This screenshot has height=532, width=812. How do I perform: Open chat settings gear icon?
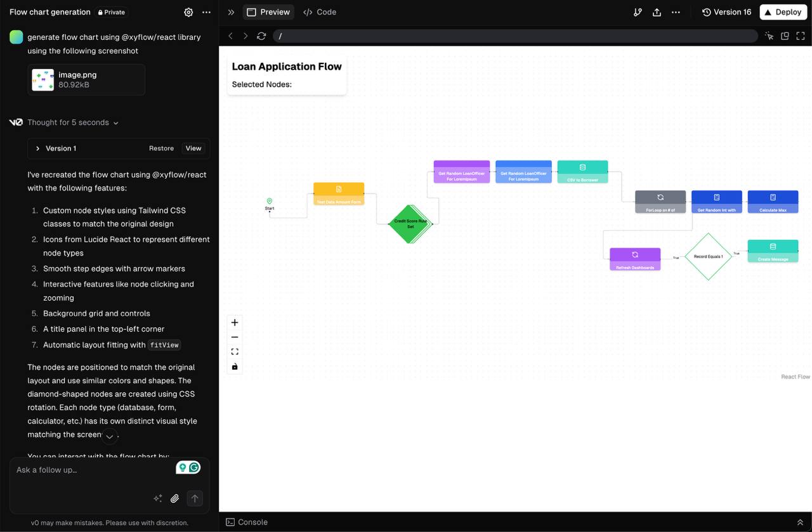[188, 12]
